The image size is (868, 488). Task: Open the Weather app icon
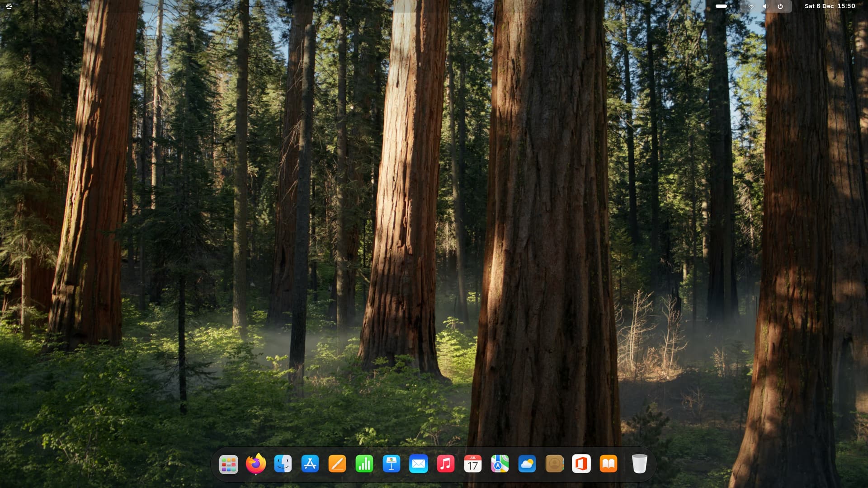coord(527,464)
